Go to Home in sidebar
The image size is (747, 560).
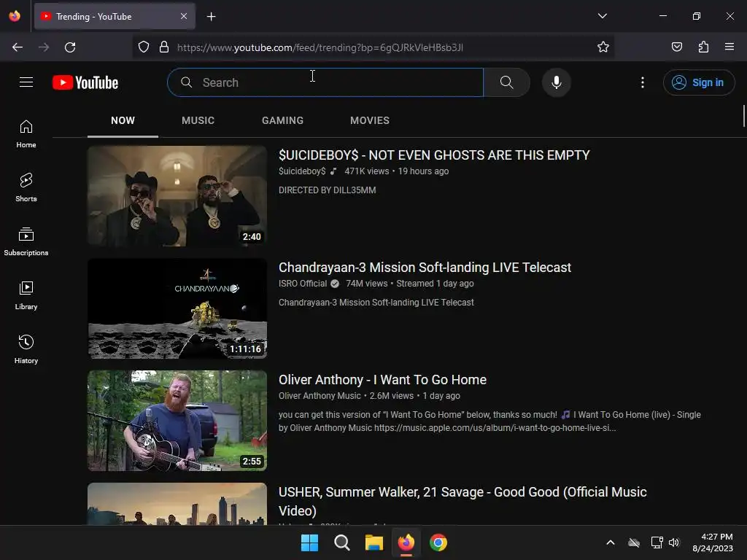pyautogui.click(x=26, y=134)
